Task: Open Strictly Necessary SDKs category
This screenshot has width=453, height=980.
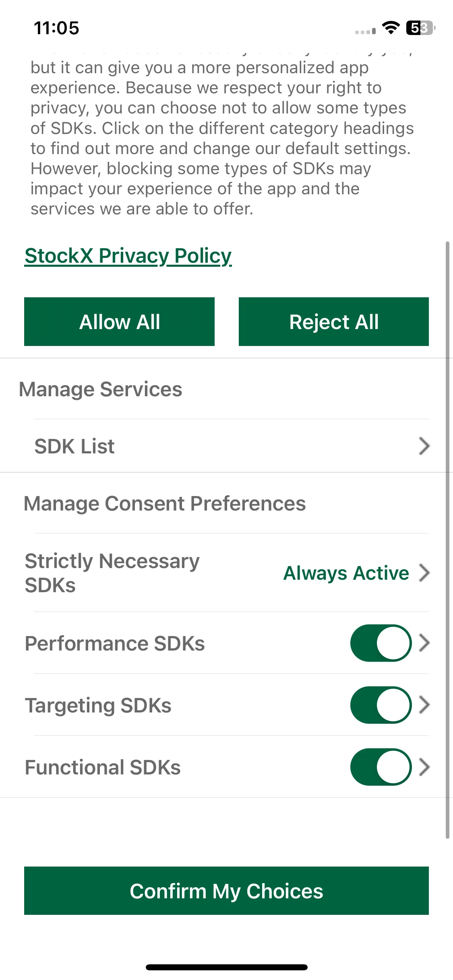Action: coord(227,573)
